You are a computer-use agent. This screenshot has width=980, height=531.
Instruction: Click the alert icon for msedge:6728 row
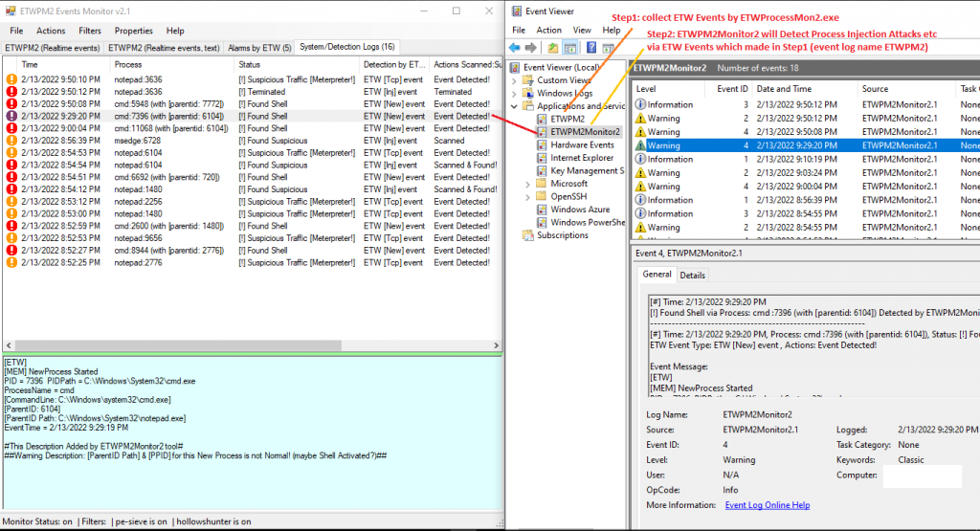[x=11, y=141]
